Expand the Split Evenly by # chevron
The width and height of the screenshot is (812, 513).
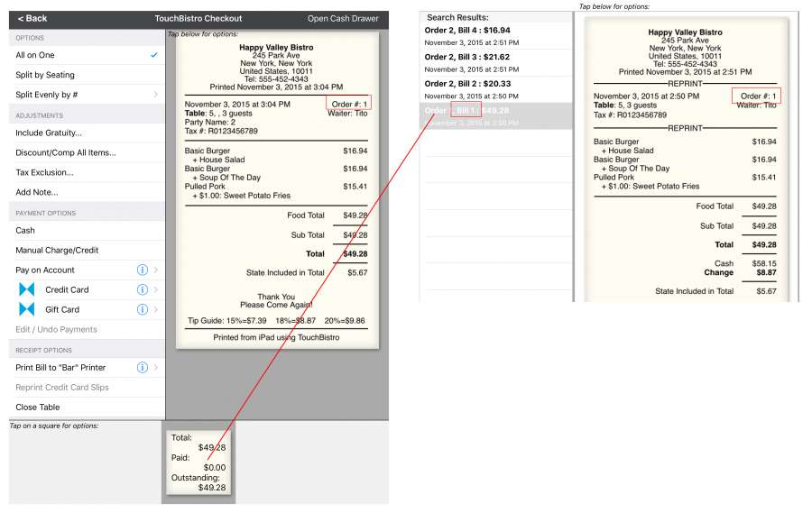(155, 95)
